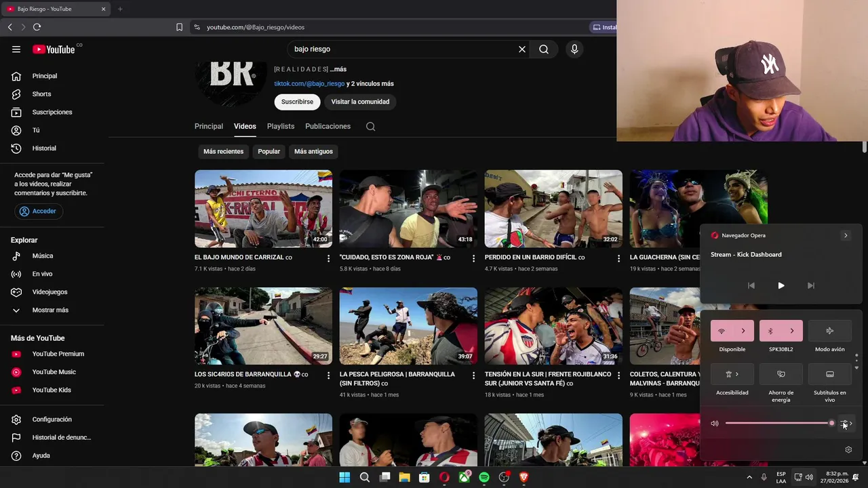Expand channel description with ...más

338,69
